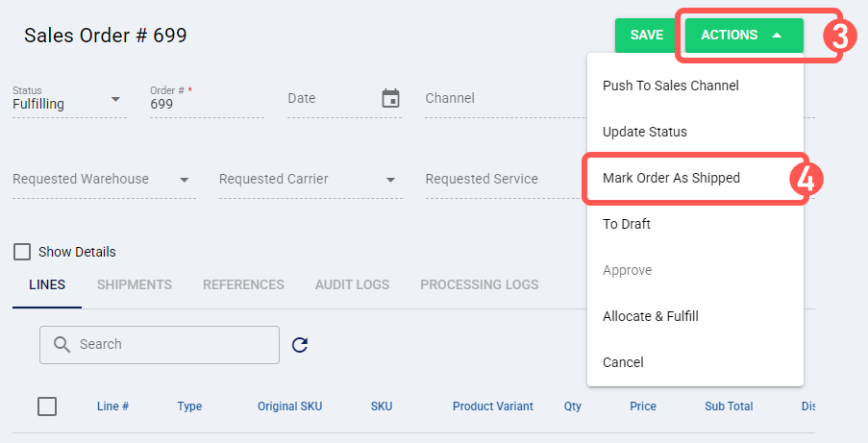Click the green SAVE button
The width and height of the screenshot is (868, 443).
pos(647,35)
